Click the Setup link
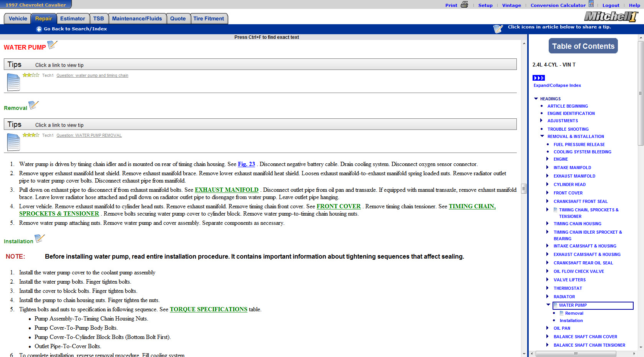The height and width of the screenshot is (357, 644). (485, 5)
